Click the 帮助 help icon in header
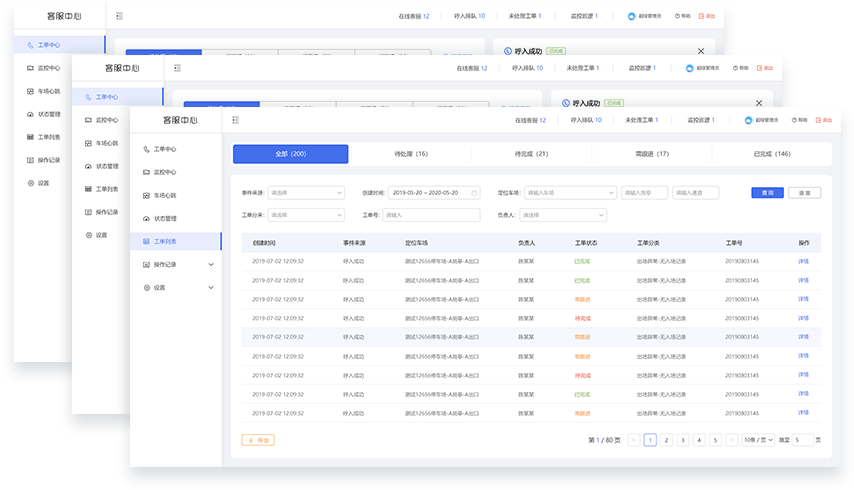The image size is (854, 490). (796, 120)
